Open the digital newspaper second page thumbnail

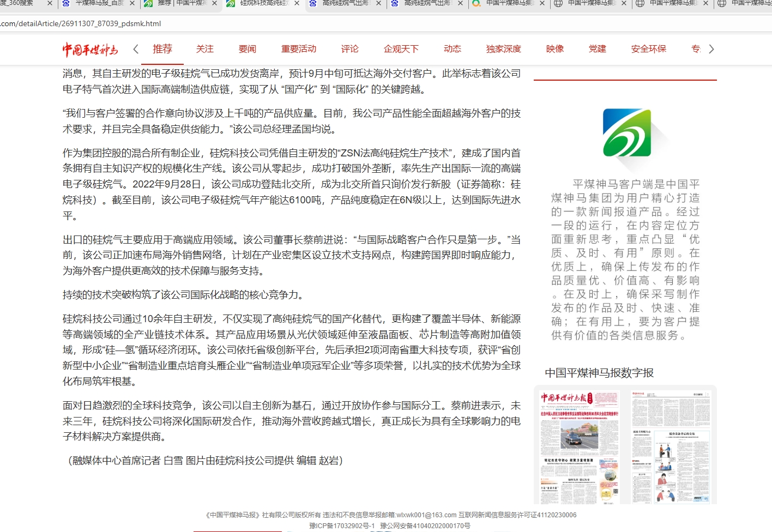[x=671, y=447]
